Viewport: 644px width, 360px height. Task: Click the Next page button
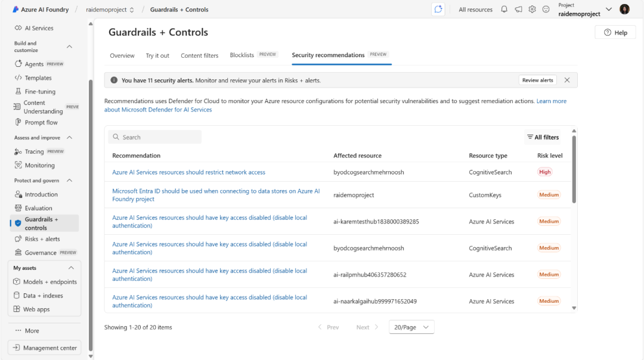click(367, 327)
